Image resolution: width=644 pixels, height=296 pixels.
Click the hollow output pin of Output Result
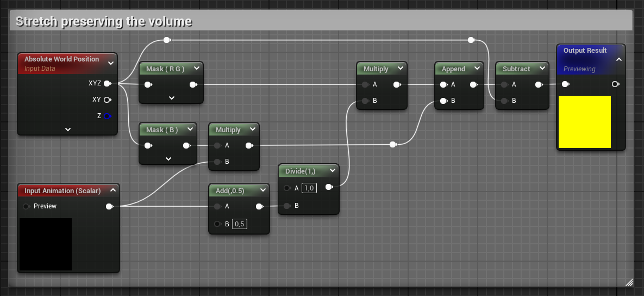pyautogui.click(x=615, y=84)
